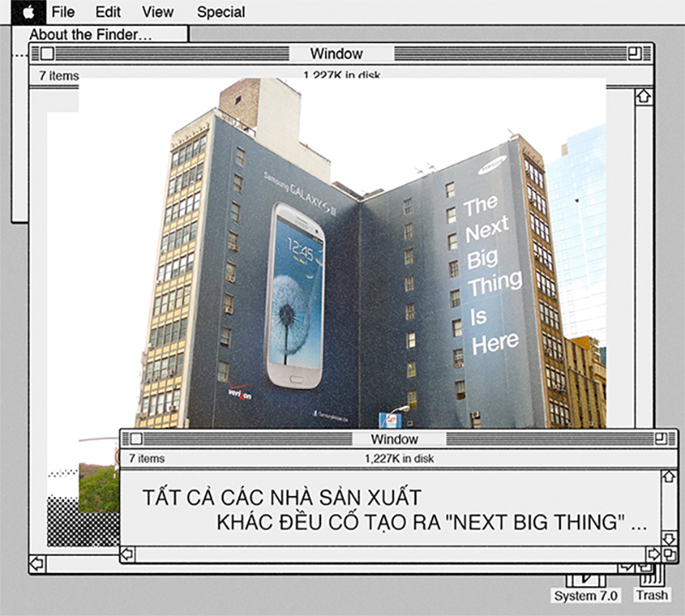This screenshot has height=616, width=685.
Task: Open the Edit menu
Action: coord(107,12)
